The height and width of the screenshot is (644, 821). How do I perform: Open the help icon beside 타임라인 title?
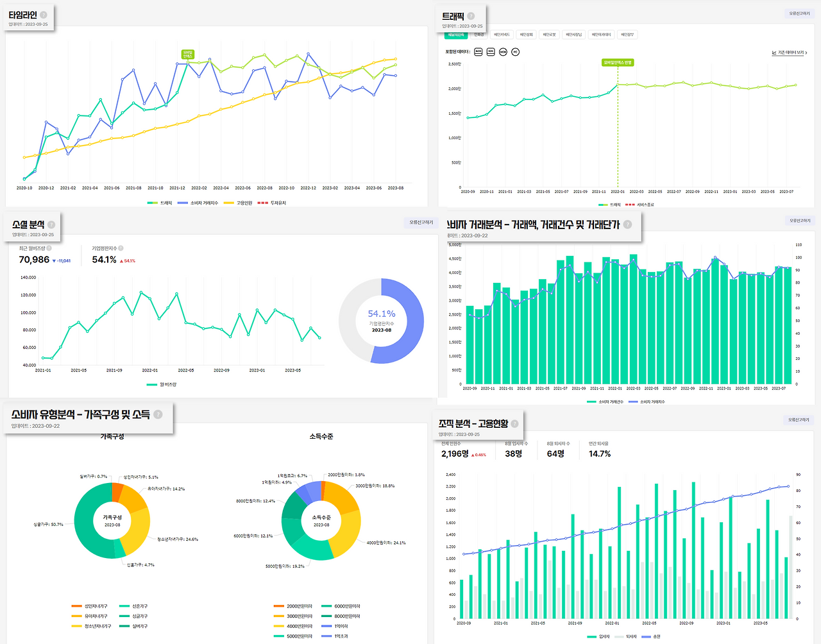44,15
